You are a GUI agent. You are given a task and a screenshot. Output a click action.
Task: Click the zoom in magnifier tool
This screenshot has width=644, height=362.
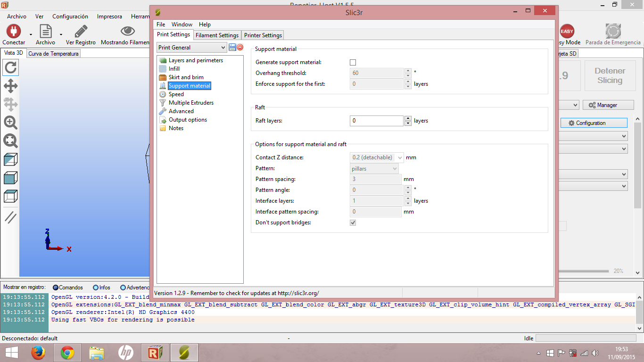coord(10,123)
